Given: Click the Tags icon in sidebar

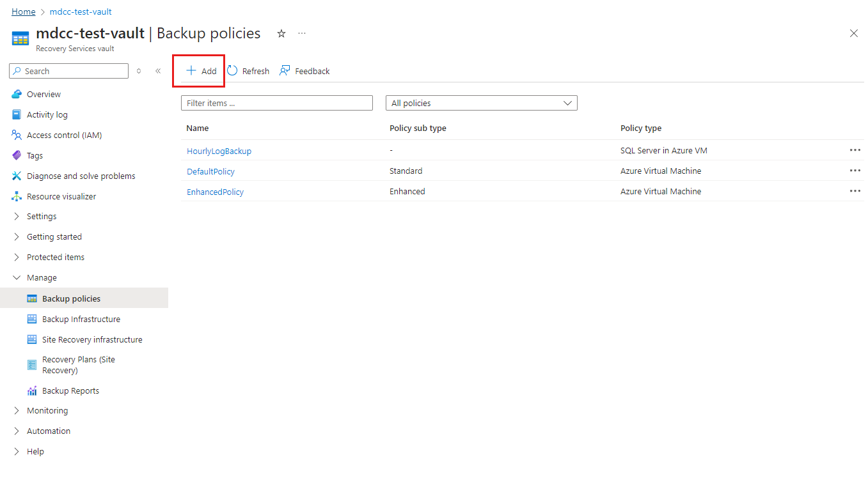Looking at the screenshot, I should click(17, 156).
